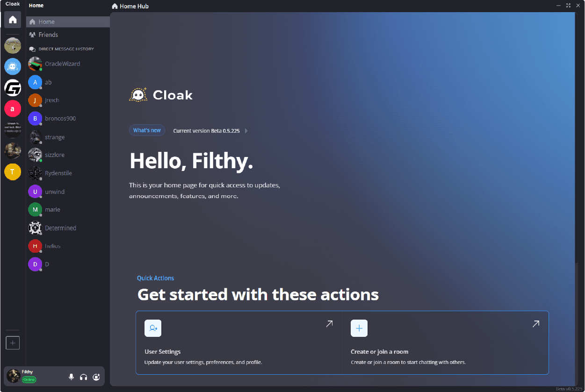Open direct message with strange
585x392 pixels.
click(x=68, y=137)
